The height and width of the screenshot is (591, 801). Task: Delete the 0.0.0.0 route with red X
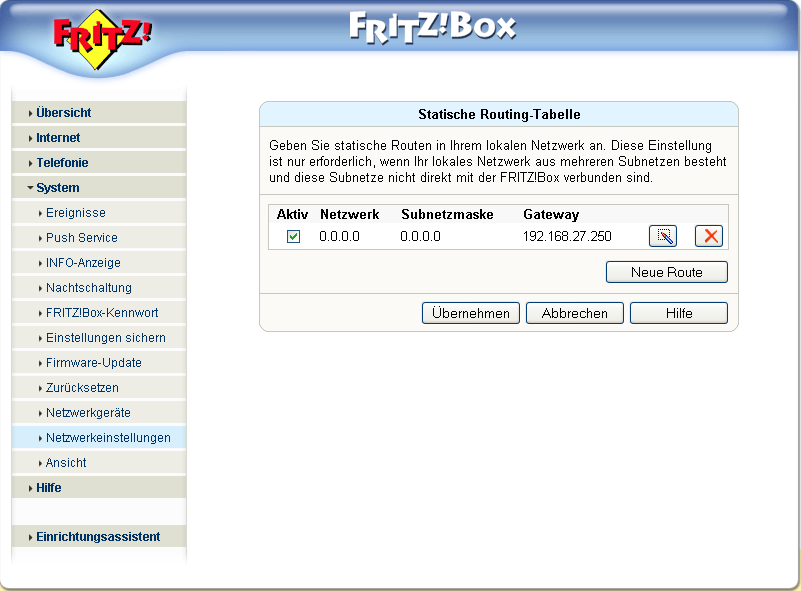[709, 236]
